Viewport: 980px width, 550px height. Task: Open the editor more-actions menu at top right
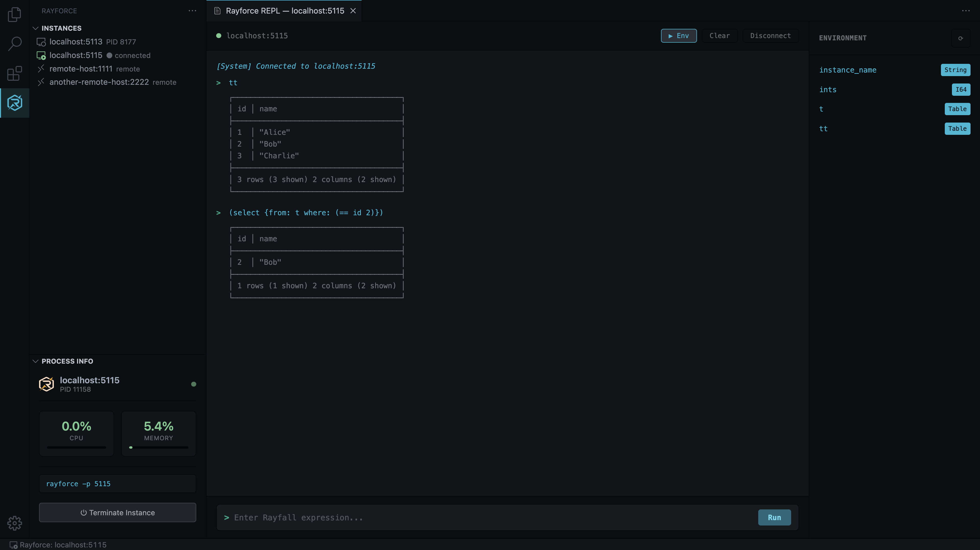coord(966,11)
